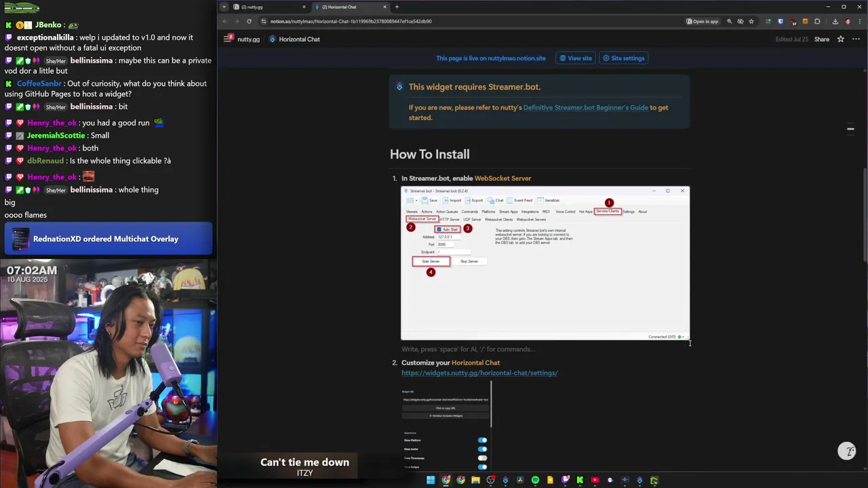This screenshot has width=868, height=488.
Task: Go back to the previous page
Action: coord(224,21)
